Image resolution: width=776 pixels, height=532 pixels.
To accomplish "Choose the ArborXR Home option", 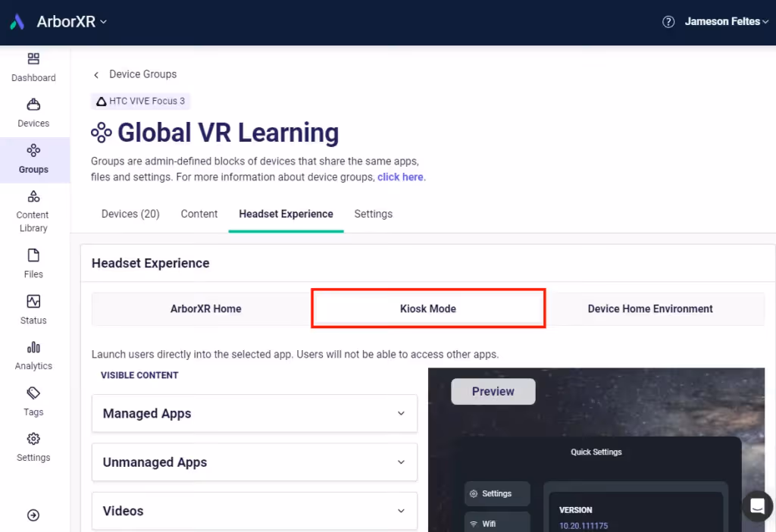I will [206, 308].
